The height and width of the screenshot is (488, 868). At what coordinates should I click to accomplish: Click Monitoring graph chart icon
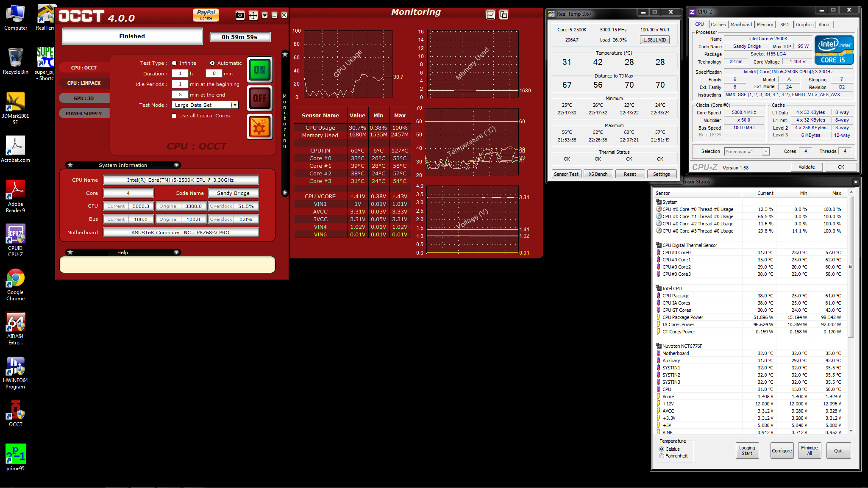pyautogui.click(x=490, y=15)
